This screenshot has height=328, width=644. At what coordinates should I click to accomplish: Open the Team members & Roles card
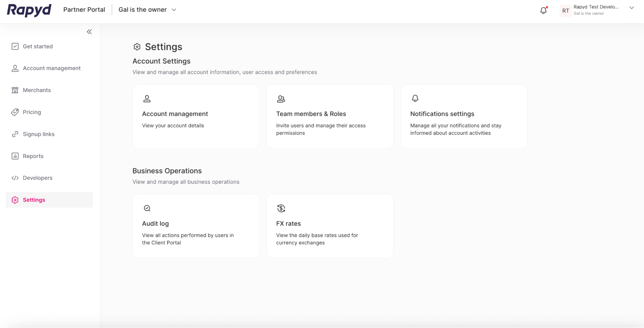[x=330, y=116]
